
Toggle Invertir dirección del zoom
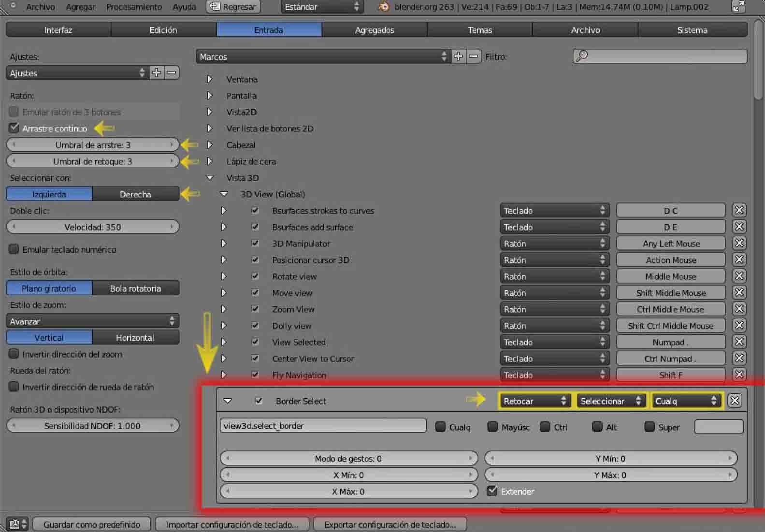click(14, 354)
